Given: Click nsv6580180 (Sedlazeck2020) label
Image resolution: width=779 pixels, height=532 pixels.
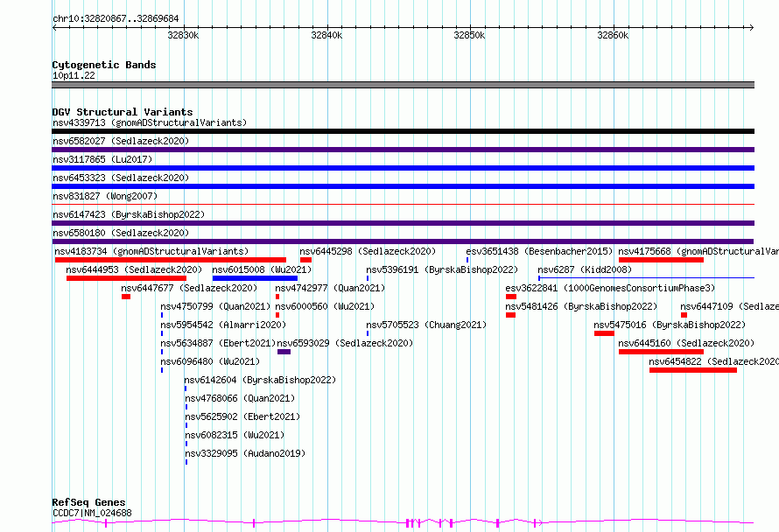Looking at the screenshot, I should click(x=121, y=233).
